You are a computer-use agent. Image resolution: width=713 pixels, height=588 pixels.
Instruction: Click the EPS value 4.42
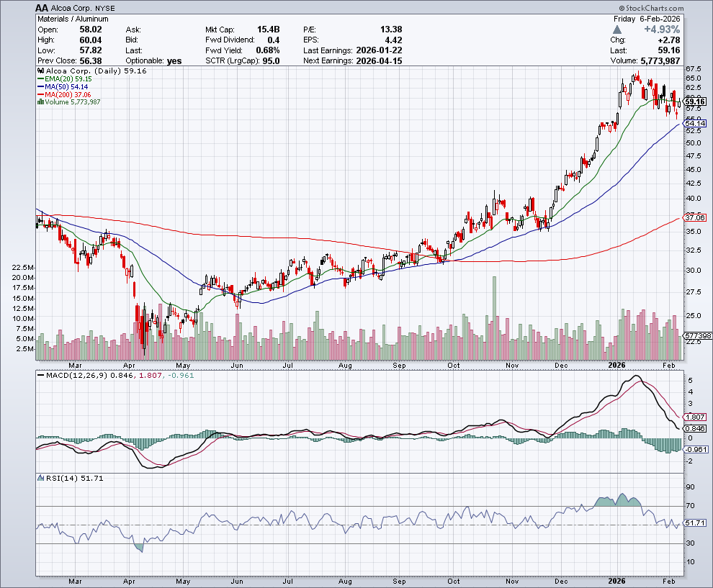click(393, 40)
